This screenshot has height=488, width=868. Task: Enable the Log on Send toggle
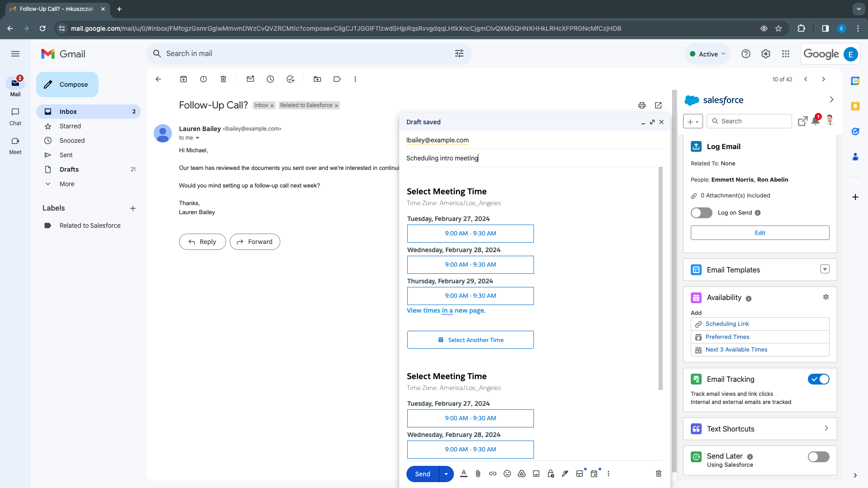coord(702,213)
